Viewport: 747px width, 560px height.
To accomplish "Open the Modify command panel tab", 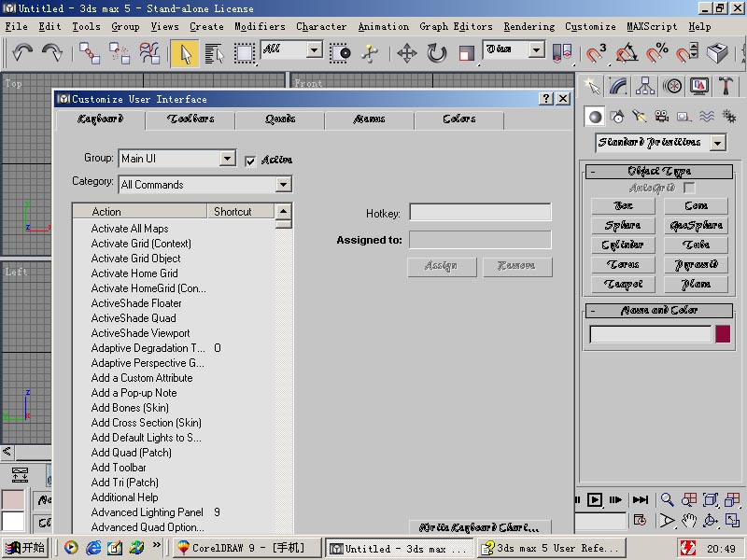I will [617, 86].
